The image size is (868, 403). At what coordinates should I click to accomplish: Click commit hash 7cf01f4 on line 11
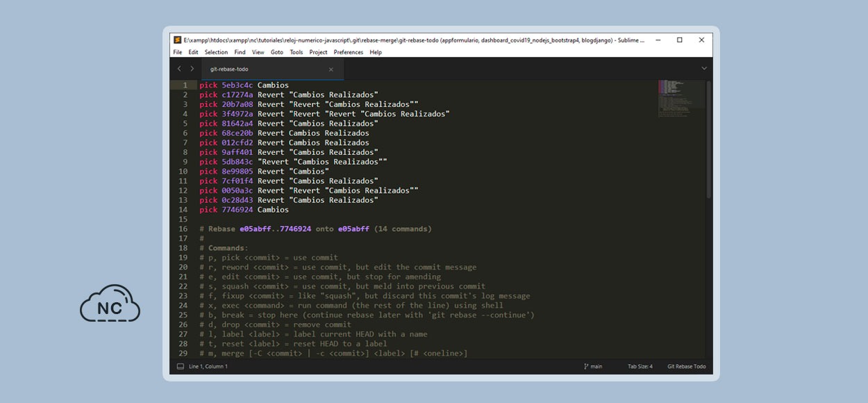[x=237, y=181]
